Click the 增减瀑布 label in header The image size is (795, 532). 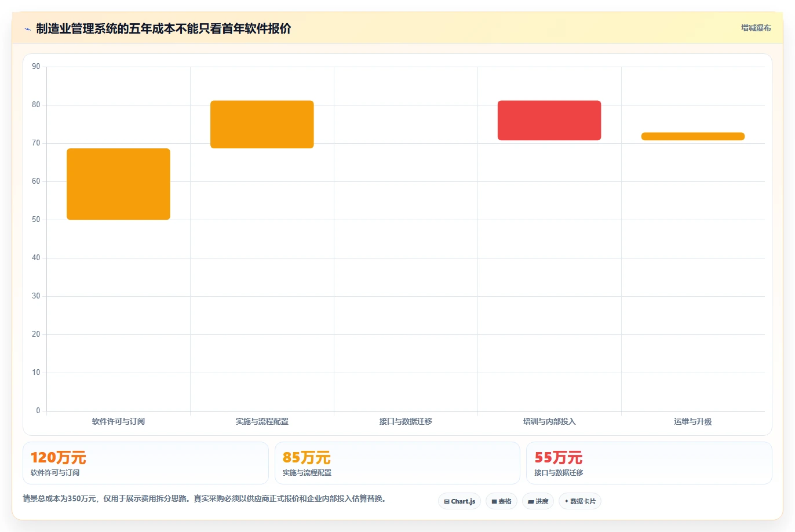coord(756,28)
